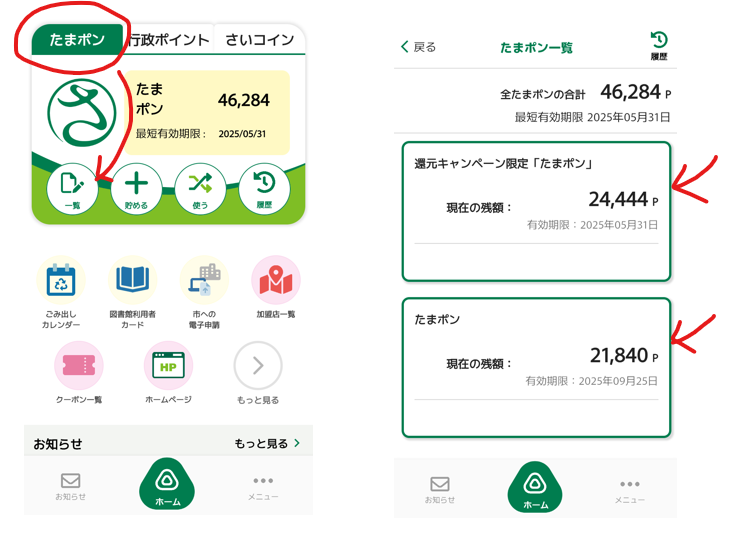Tap the 貯める plus icon
Viewport: 742px width, 552px height.
click(136, 187)
